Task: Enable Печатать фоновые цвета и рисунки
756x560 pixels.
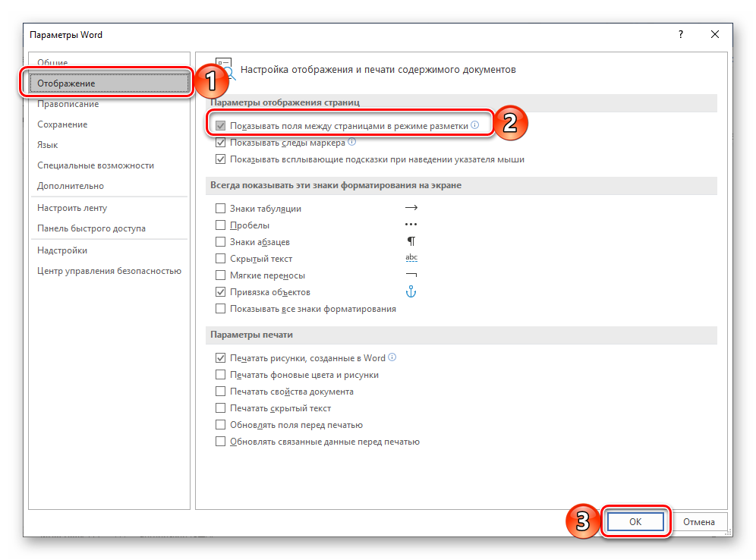Action: (x=220, y=374)
